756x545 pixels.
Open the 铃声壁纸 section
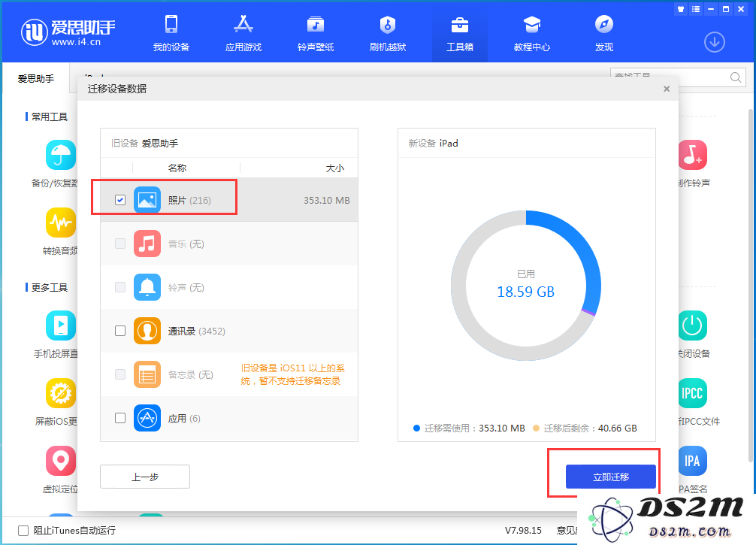[316, 33]
